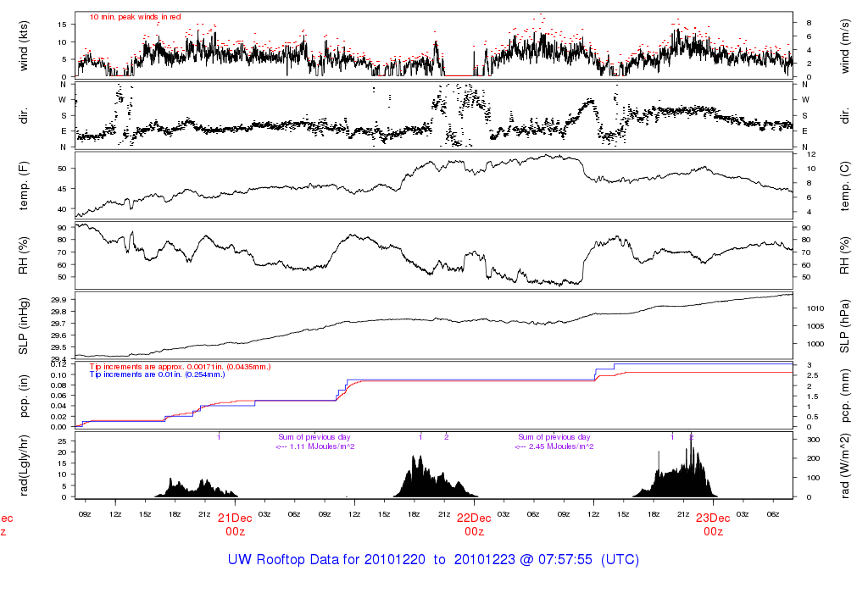868x593 pixels.
Task: Click the 'temp. (C)' axis label
Action: pos(845,186)
